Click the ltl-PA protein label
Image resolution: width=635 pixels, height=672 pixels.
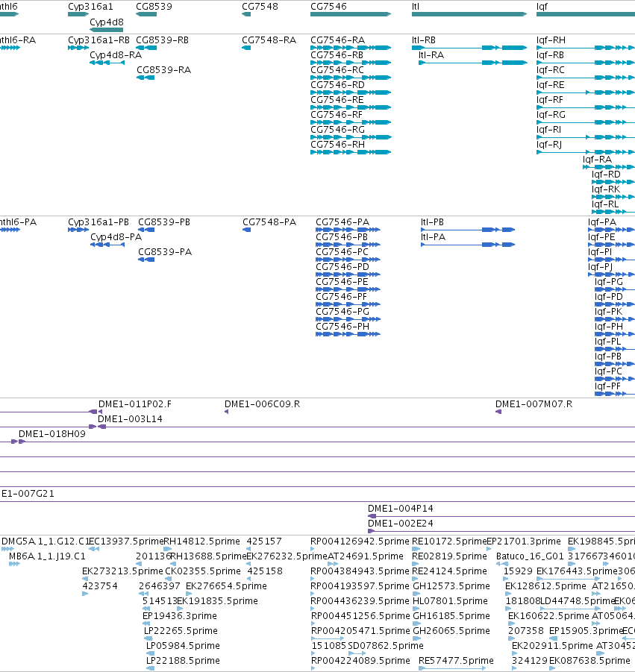[x=433, y=237]
